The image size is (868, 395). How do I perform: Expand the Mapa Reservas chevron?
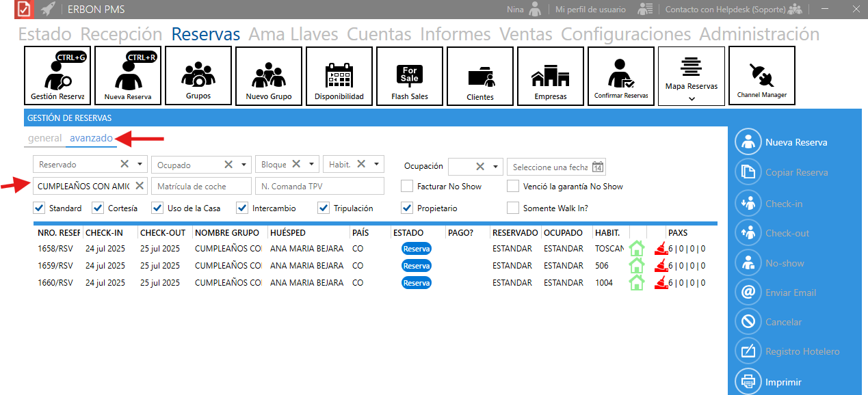pos(692,98)
